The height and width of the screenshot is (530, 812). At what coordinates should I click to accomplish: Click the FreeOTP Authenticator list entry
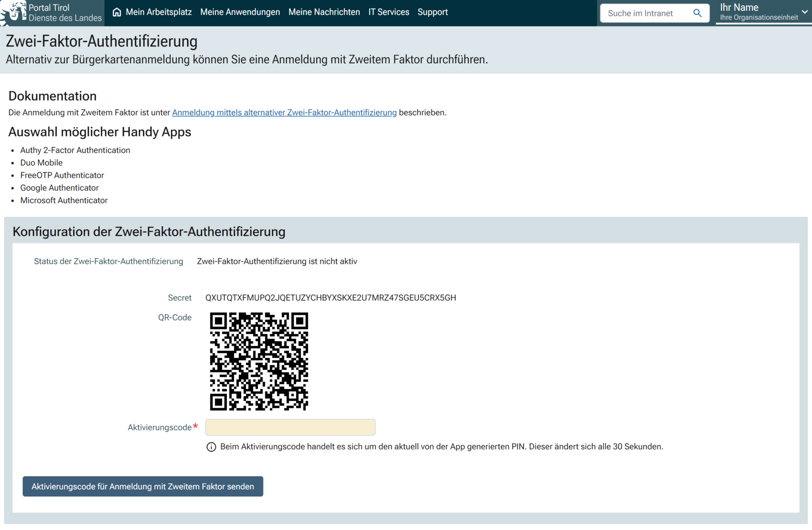click(62, 175)
